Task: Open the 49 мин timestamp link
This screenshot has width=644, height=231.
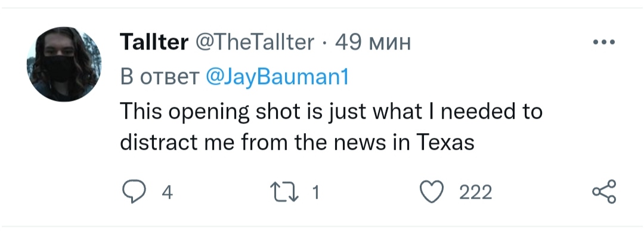Action: [x=373, y=42]
